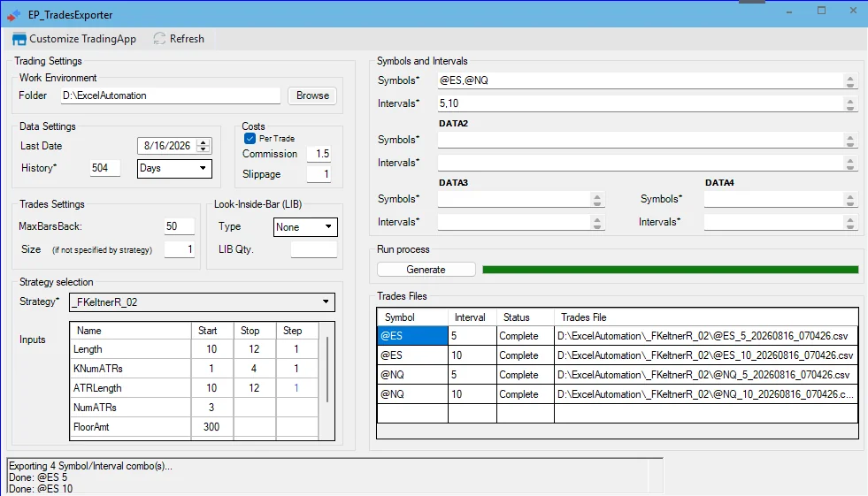Click the Slippage value field
The width and height of the screenshot is (868, 496).
coord(319,174)
